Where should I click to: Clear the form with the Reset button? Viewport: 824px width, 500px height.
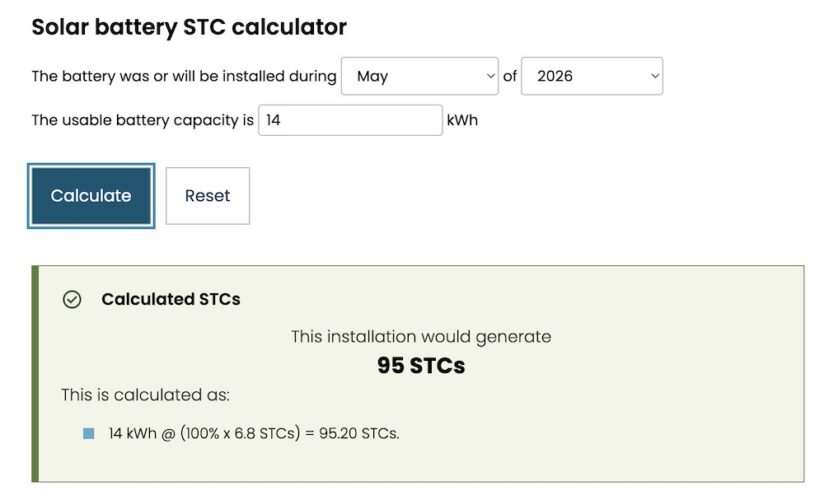coord(208,196)
